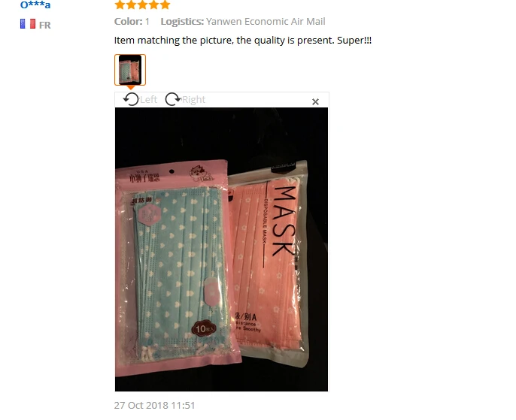This screenshot has width=516, height=420.
Task: Click the third rating star
Action: (142, 5)
